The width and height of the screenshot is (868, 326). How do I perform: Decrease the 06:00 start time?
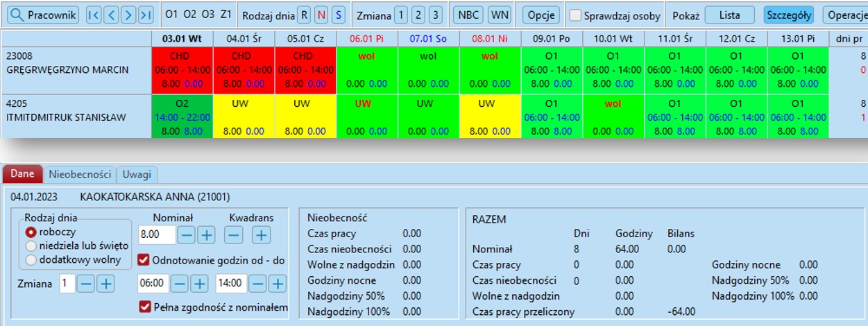click(179, 284)
